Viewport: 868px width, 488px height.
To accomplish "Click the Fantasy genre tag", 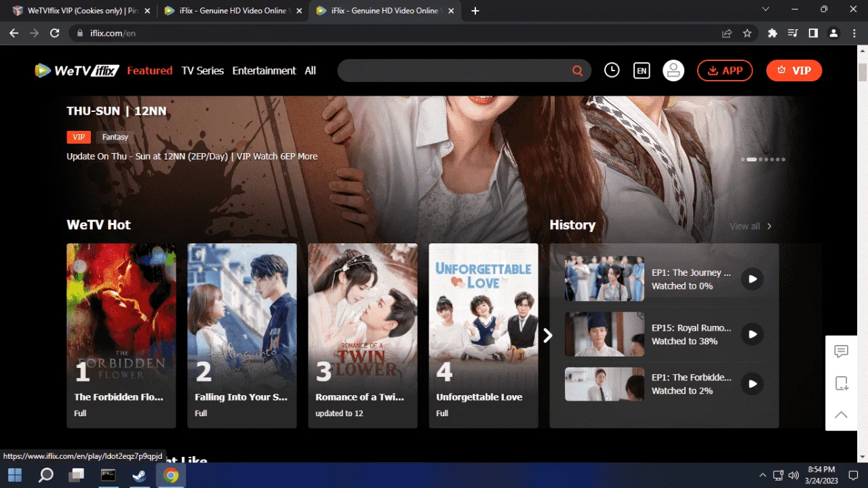I will tap(115, 137).
